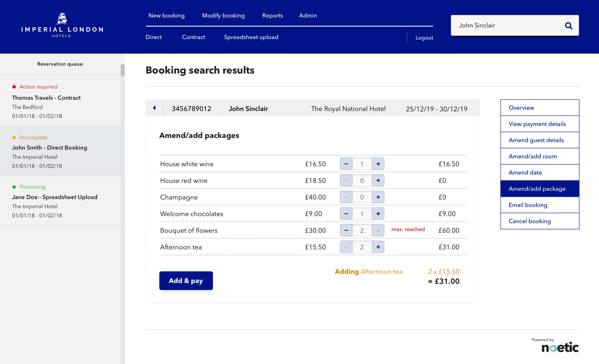This screenshot has height=364, width=599.
Task: Click the John Sinclair search field
Action: [506, 25]
